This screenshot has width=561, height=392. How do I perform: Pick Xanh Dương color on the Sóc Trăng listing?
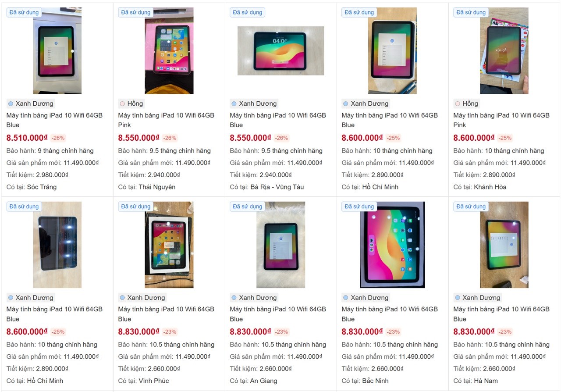click(x=31, y=103)
